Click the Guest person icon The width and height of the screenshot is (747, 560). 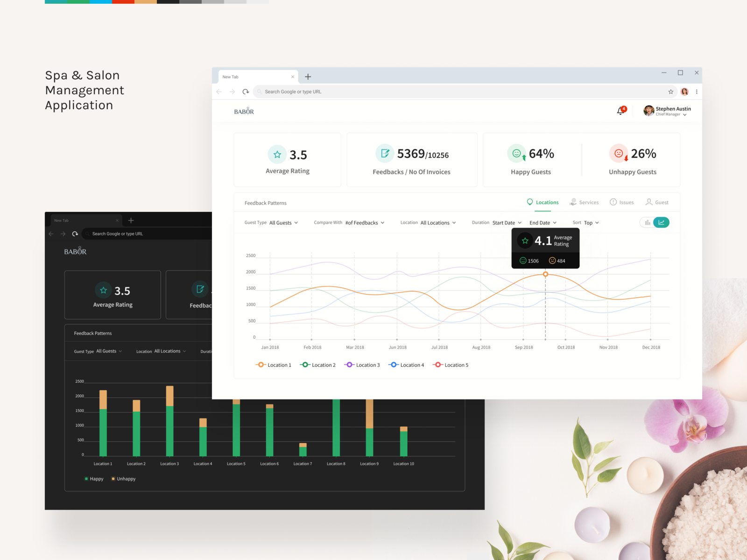pos(649,202)
